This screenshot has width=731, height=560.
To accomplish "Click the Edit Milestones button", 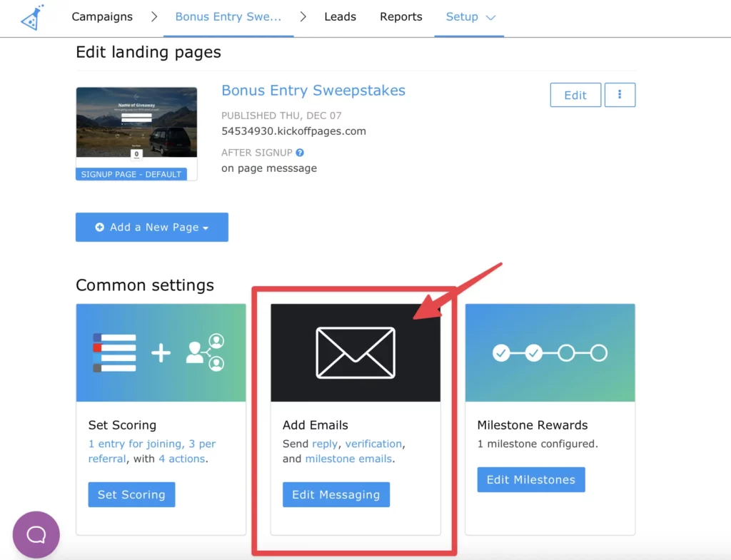I will [531, 479].
